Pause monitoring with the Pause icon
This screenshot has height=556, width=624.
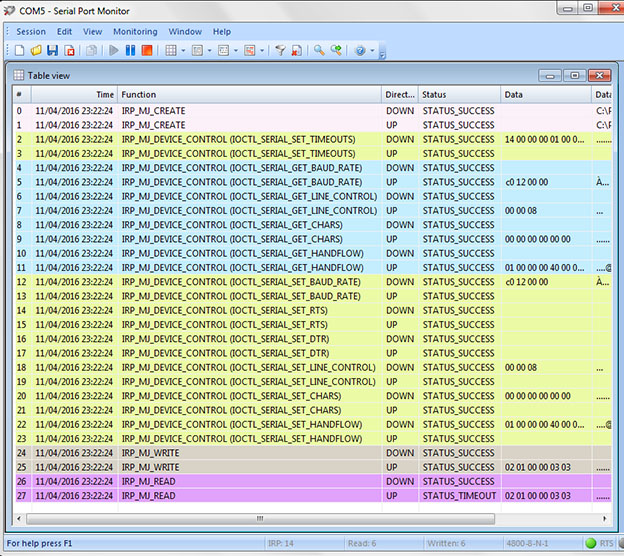click(x=130, y=51)
